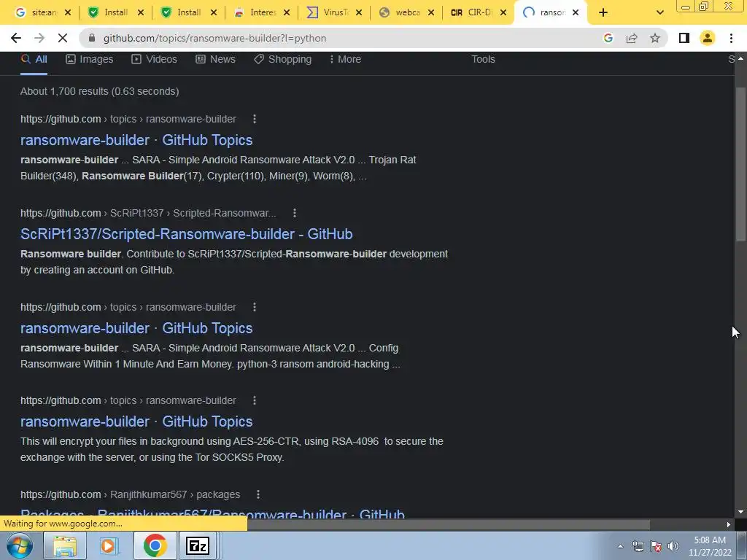
Task: Open ScRiPt1337/Scripted-Ransomware-builder link
Action: [186, 234]
